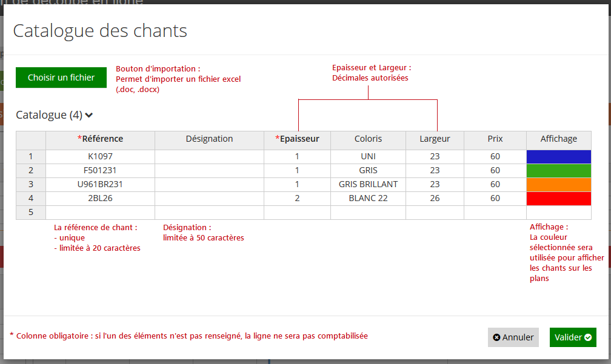Click the Largeur value for U961BR231
The image size is (611, 364).
(x=435, y=185)
